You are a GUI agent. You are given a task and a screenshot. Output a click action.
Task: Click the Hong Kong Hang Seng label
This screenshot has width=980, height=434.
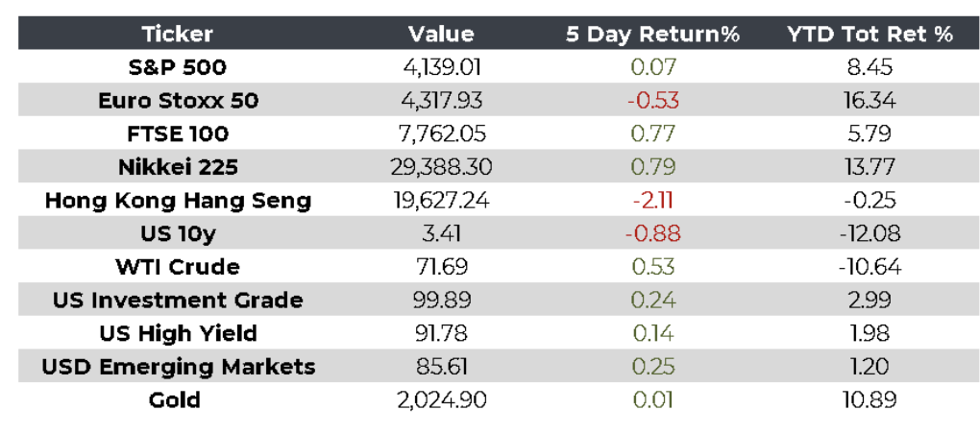pos(178,201)
